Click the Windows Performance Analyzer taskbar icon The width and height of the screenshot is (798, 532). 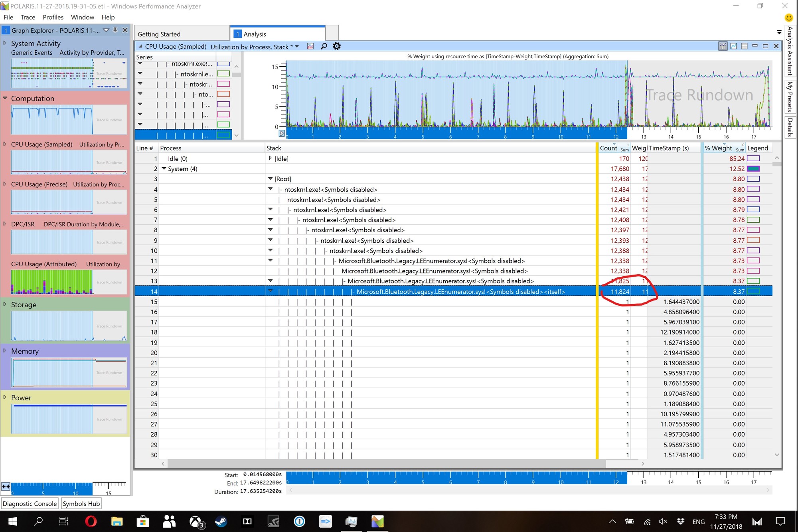(x=377, y=521)
